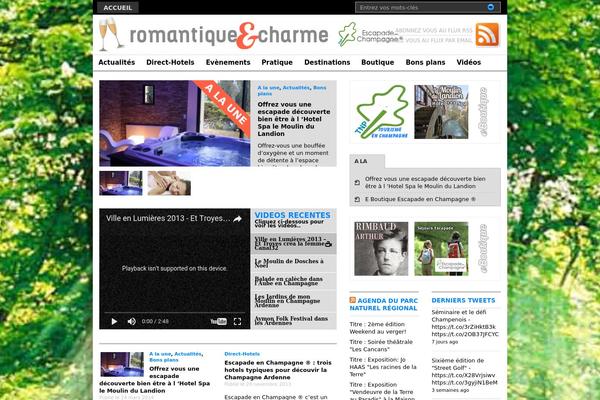This screenshot has width=600, height=400.
Task: Click the champagne glasses logo
Action: 111,34
